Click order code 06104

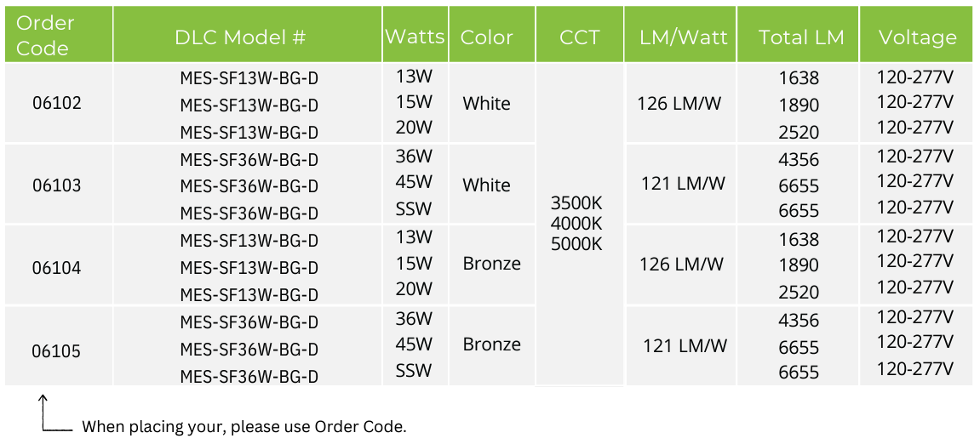point(57,268)
